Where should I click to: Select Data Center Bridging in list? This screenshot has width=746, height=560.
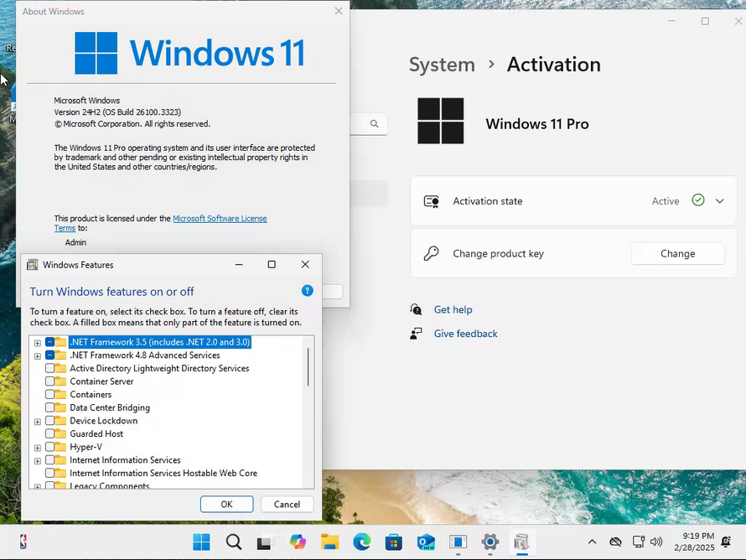pos(110,408)
